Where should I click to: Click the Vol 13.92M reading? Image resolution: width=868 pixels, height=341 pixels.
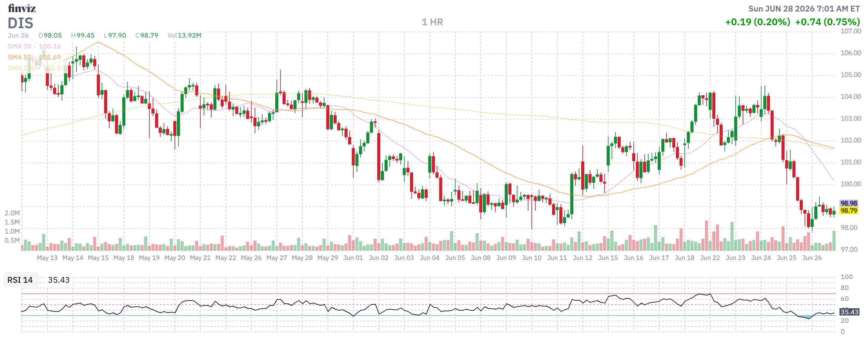(x=184, y=35)
